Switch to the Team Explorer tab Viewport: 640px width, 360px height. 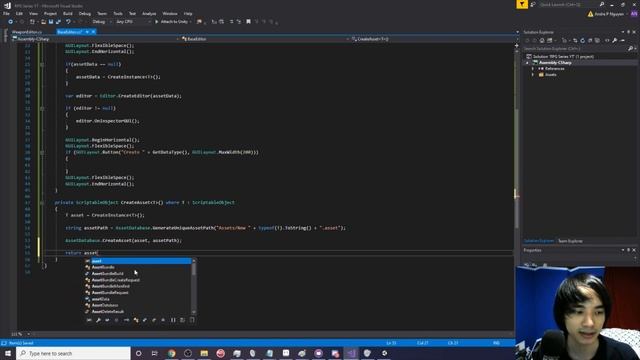(570, 241)
